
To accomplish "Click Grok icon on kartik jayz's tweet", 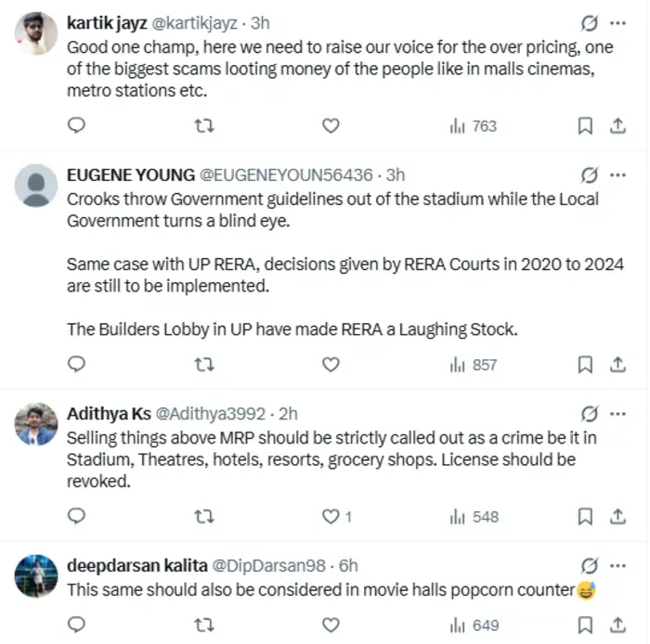I will click(x=589, y=21).
